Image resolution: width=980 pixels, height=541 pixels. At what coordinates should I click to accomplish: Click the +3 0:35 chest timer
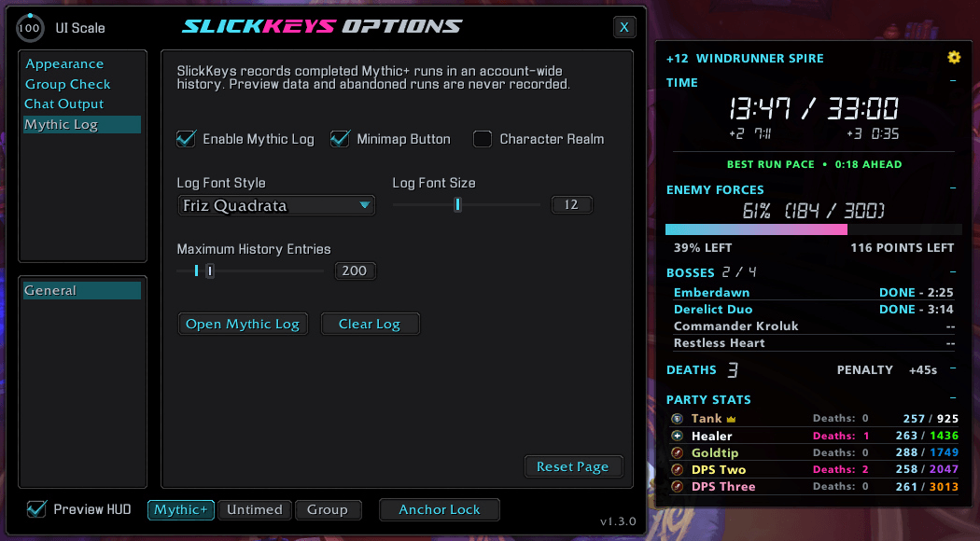(x=873, y=133)
